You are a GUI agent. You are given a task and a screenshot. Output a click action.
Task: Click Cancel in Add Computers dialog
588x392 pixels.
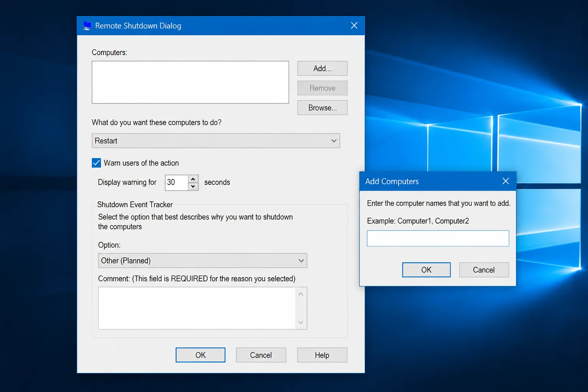484,270
